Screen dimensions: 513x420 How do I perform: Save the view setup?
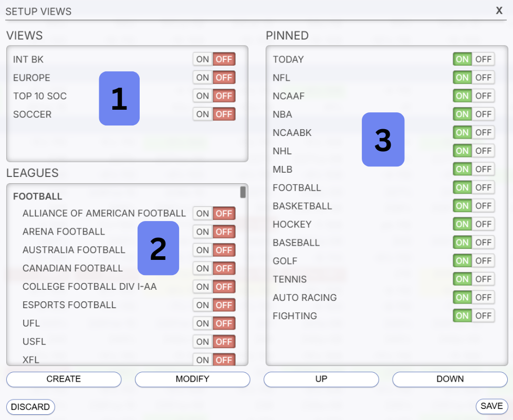pos(491,406)
